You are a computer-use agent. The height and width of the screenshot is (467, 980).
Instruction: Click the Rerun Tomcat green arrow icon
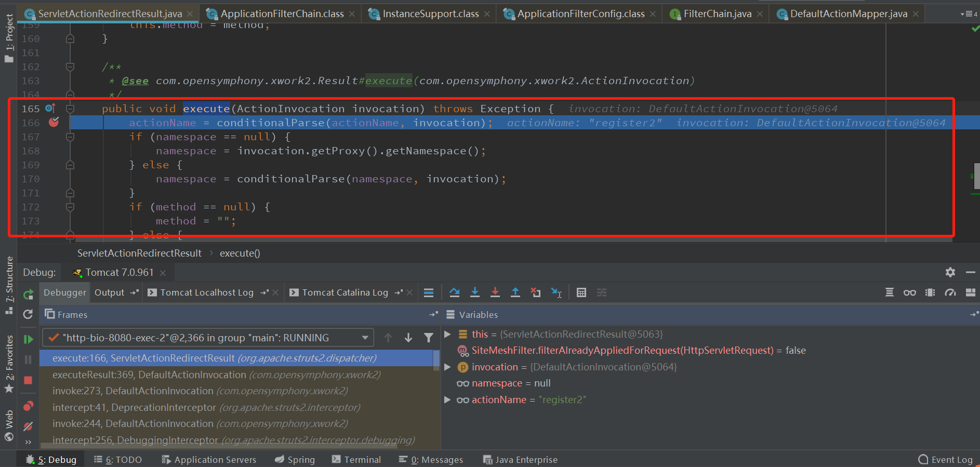pos(28,295)
